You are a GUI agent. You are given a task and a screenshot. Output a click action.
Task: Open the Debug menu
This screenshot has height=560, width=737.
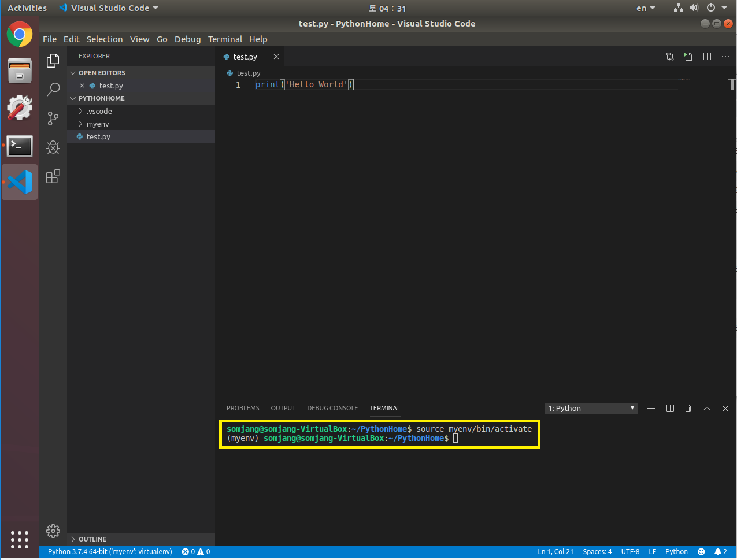tap(188, 39)
